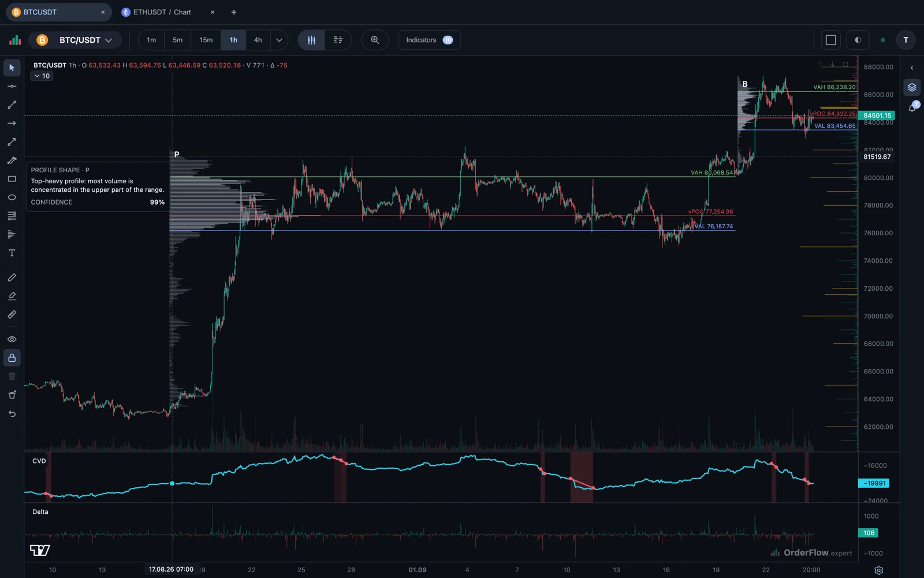Select the ellipse shape tool

tap(12, 197)
